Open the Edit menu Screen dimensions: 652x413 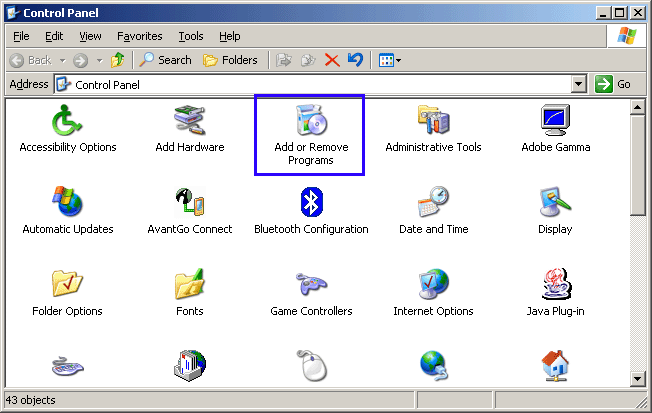click(54, 37)
